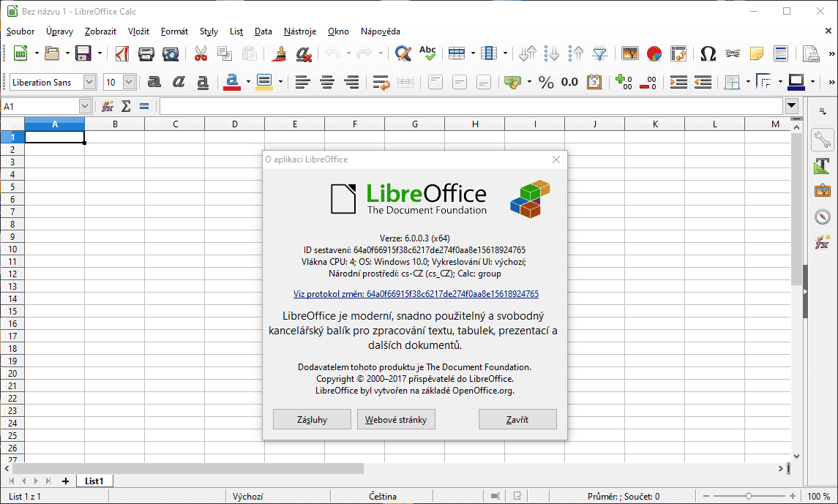Toggle underline text formatting

click(203, 82)
